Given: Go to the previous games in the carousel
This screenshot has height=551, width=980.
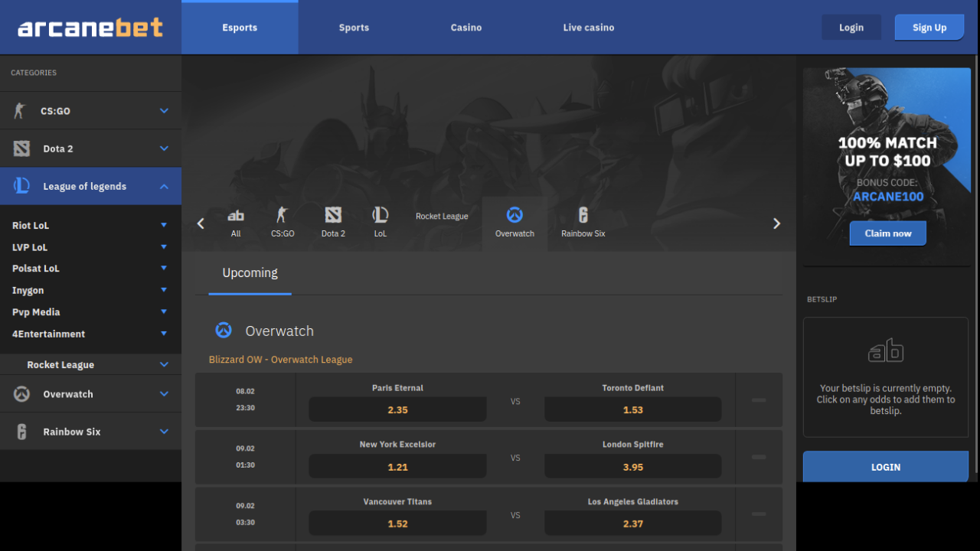Looking at the screenshot, I should pos(201,223).
